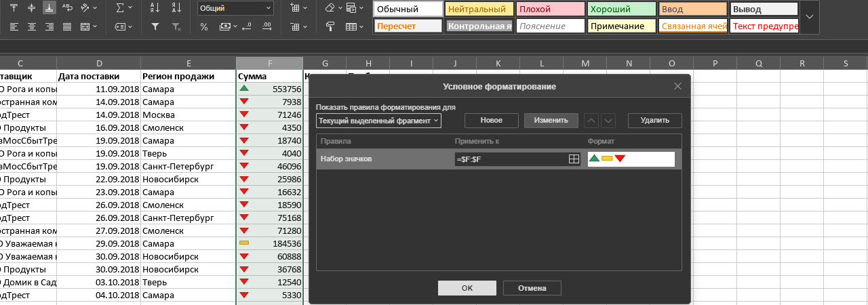The height and width of the screenshot is (305, 868).
Task: Expand 'Текущий выделенный фрагмент' dropdown
Action: [378, 121]
